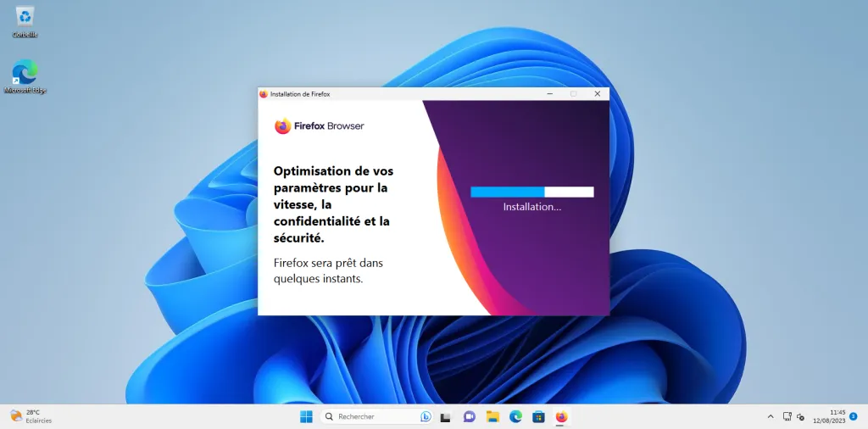
Task: Click the 'Optimisation de vos paramètres' heading
Action: [334, 204]
